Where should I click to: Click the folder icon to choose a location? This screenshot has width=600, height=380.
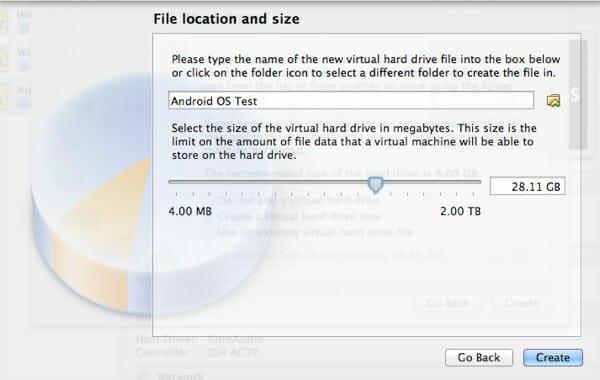click(x=553, y=101)
